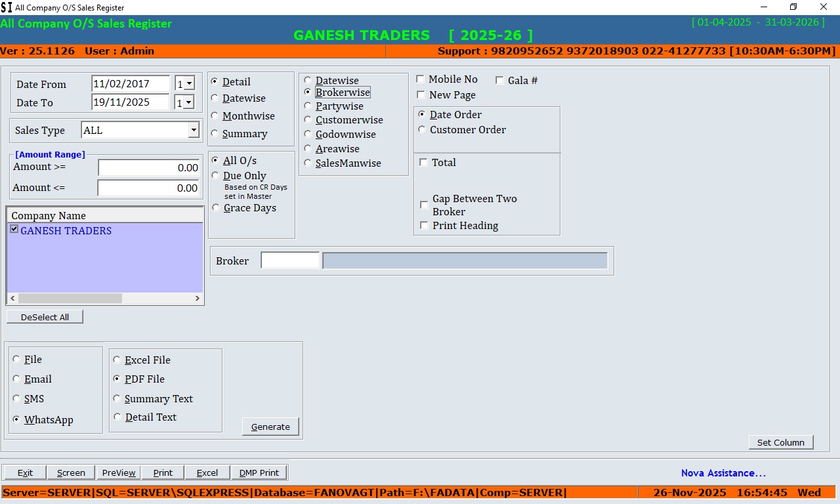Select Due Only outstanding option

[215, 176]
